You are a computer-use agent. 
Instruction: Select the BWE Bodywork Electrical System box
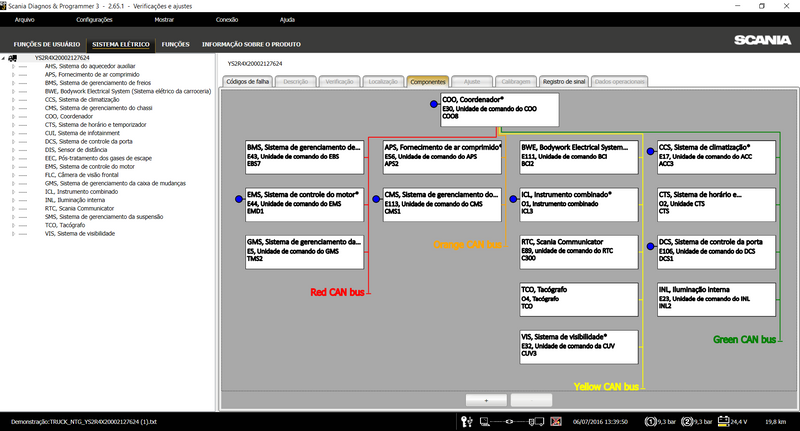579,157
